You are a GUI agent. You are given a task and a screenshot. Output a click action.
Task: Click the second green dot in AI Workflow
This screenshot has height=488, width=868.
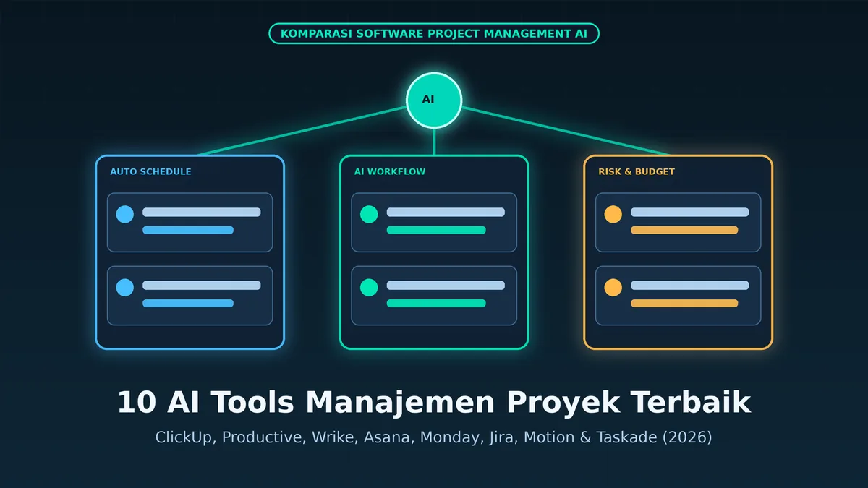point(369,287)
